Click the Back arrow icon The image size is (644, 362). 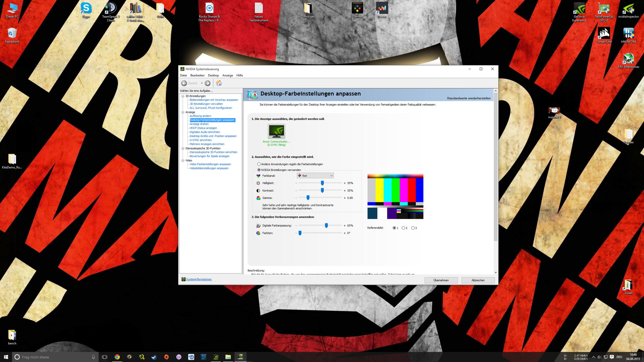[x=184, y=83]
